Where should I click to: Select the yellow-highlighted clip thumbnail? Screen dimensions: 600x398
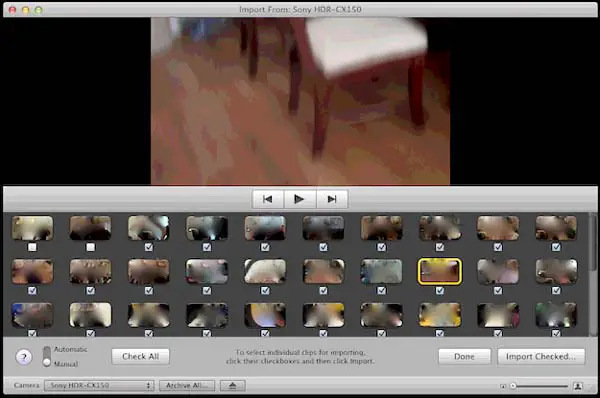[x=440, y=271]
